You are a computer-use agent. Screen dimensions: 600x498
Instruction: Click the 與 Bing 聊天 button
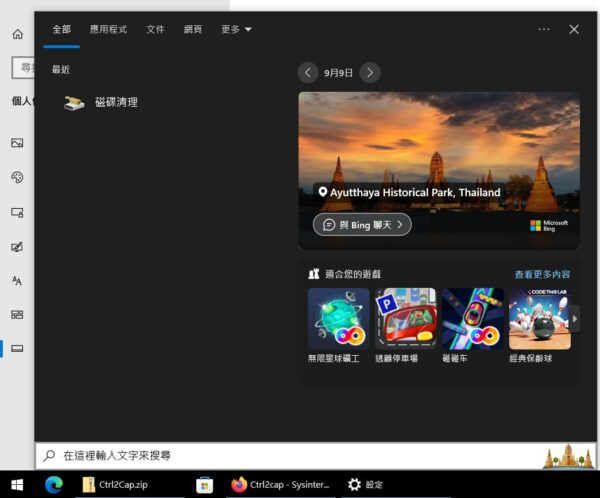(x=362, y=225)
